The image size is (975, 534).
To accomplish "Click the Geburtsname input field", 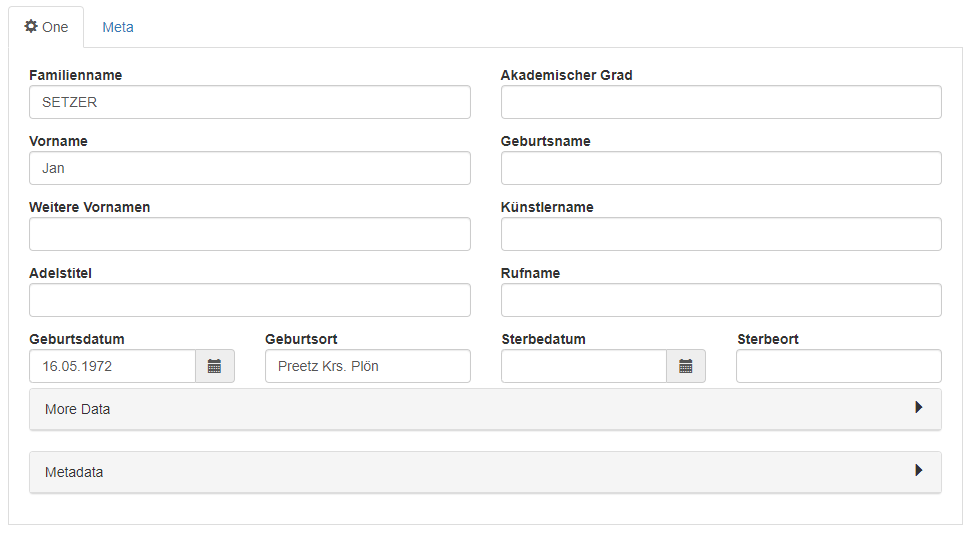I will [721, 168].
